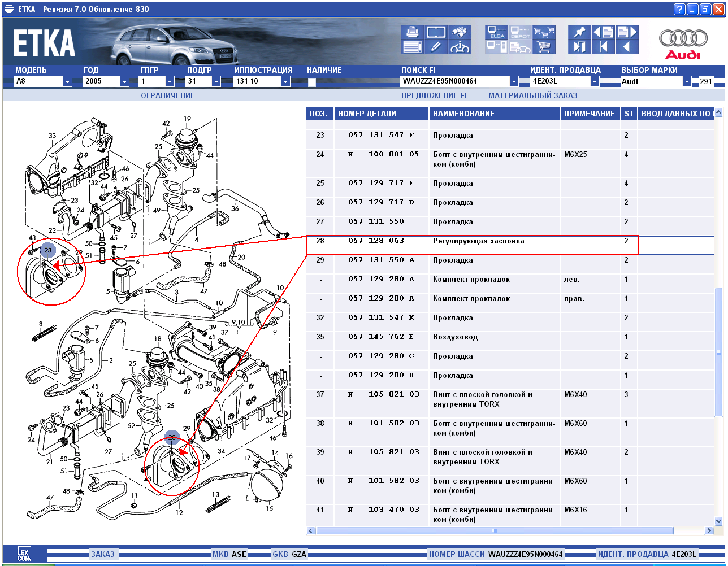Image resolution: width=728 pixels, height=566 pixels.
Task: Sort by the НОМЕР ДЕТАЛИ column header
Action: coord(381,114)
